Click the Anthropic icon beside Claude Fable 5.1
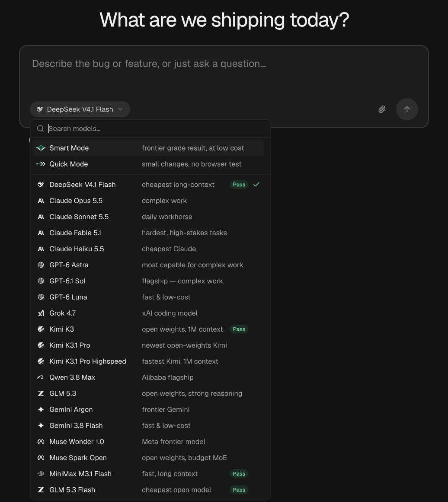 point(41,233)
